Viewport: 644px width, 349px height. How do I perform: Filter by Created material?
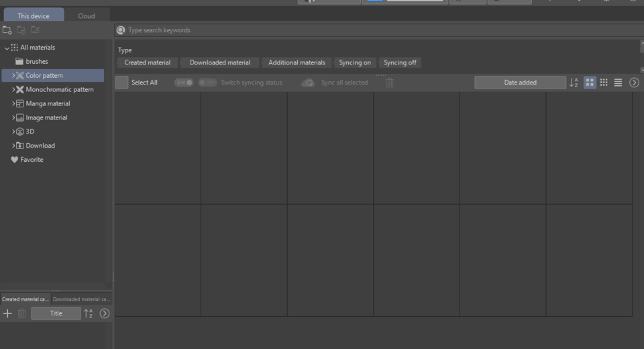148,62
